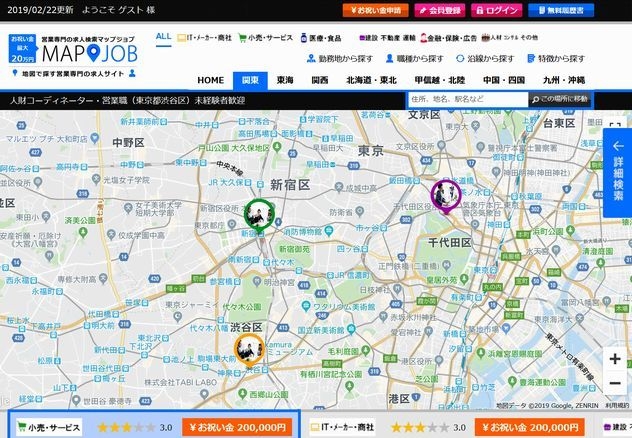Click the purple job marker in Chiyoda
This screenshot has width=632, height=438.
click(x=443, y=194)
